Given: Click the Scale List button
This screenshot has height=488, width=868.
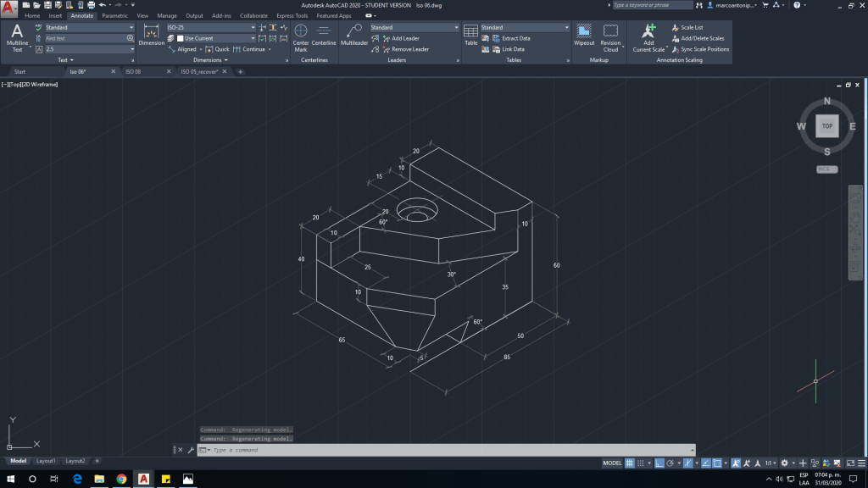Looking at the screenshot, I should 692,27.
